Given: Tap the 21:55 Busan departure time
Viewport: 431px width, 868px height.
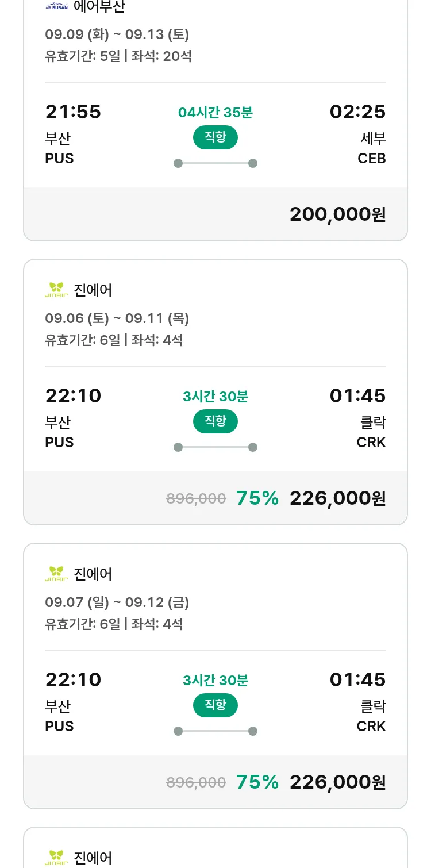Looking at the screenshot, I should [x=73, y=112].
